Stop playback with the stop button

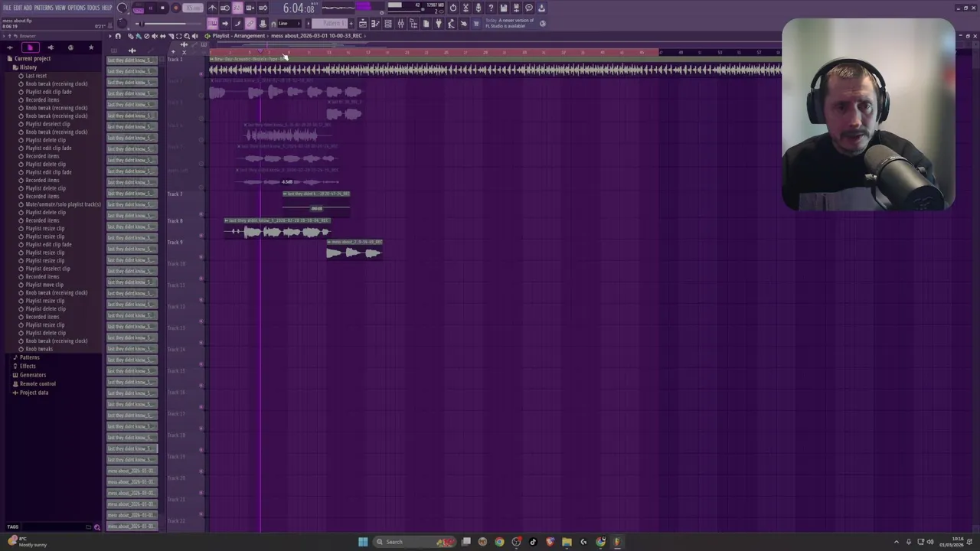pos(162,8)
